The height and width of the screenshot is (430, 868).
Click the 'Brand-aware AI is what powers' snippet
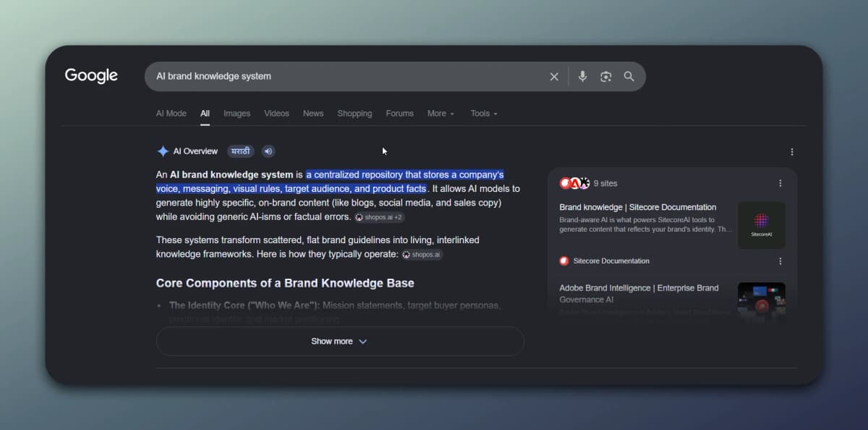click(x=646, y=224)
